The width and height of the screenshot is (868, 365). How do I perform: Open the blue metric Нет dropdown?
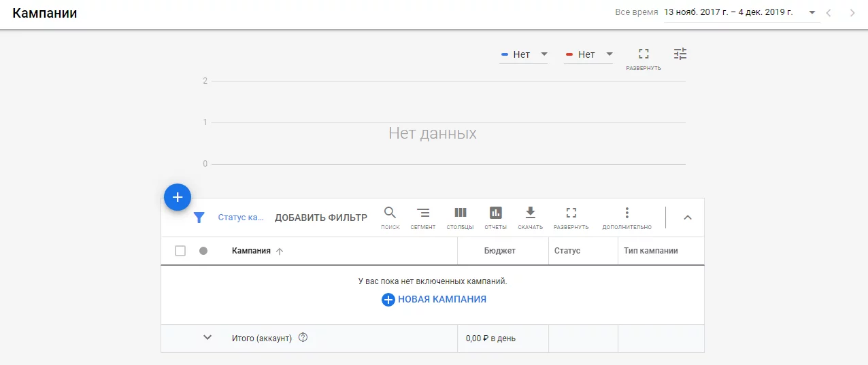tap(524, 54)
